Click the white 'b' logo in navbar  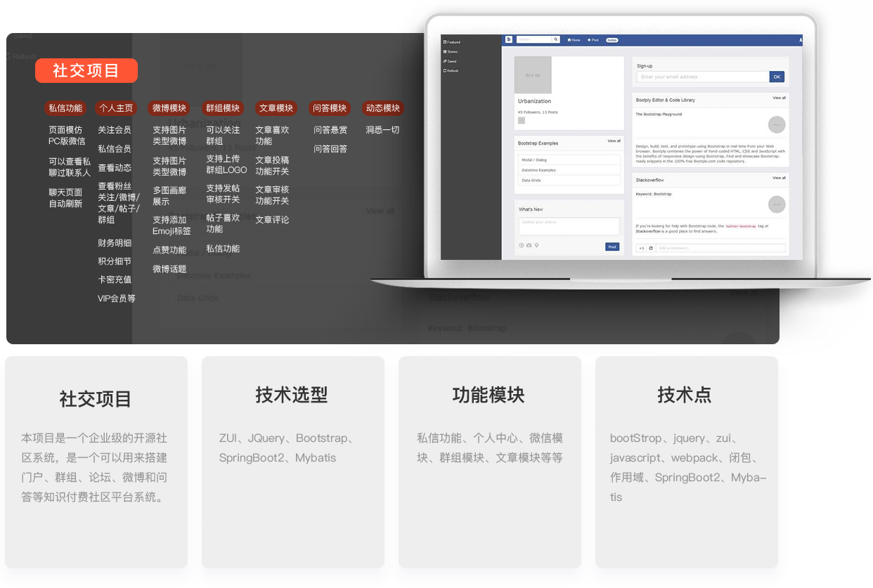click(509, 40)
